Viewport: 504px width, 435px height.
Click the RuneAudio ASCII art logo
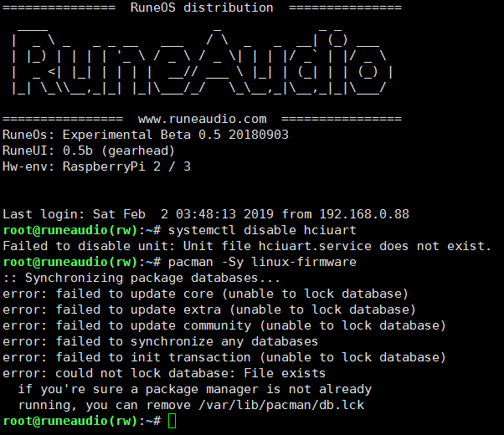pos(202,62)
